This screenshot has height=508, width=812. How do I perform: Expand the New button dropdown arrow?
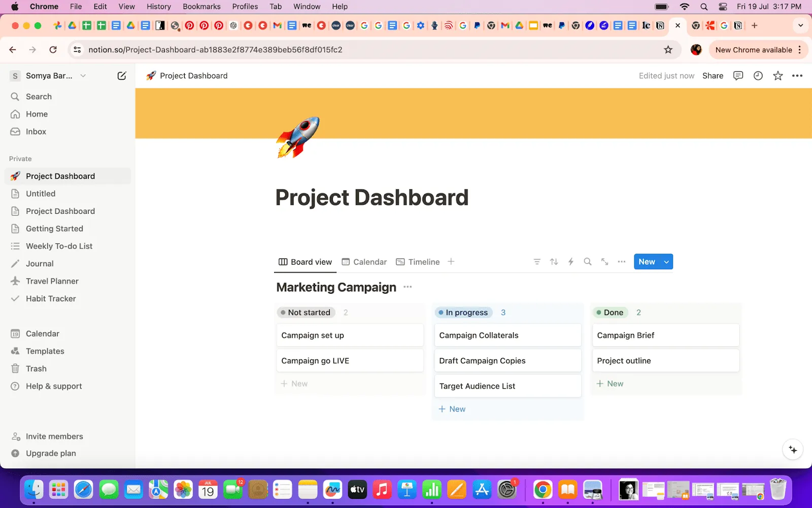[x=666, y=262]
